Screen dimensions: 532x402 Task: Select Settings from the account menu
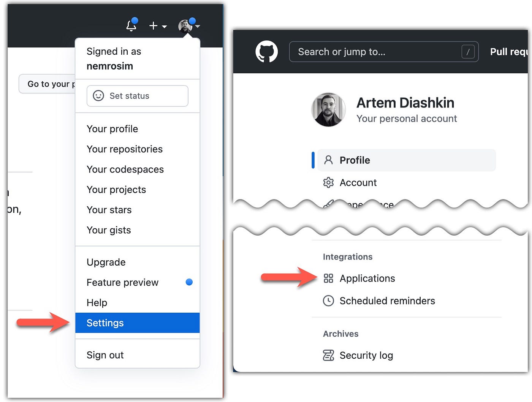click(105, 323)
